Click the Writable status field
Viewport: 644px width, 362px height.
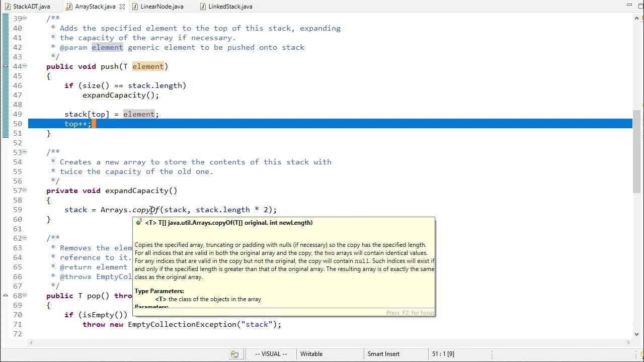311,354
